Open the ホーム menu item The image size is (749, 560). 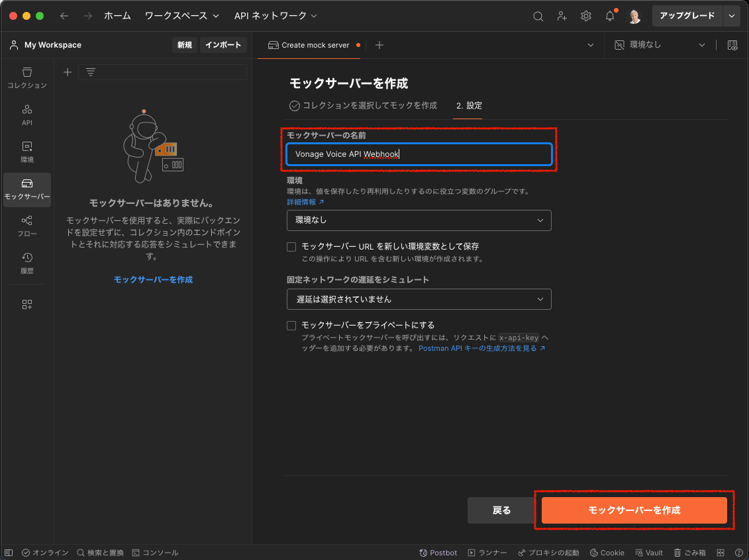coord(117,15)
